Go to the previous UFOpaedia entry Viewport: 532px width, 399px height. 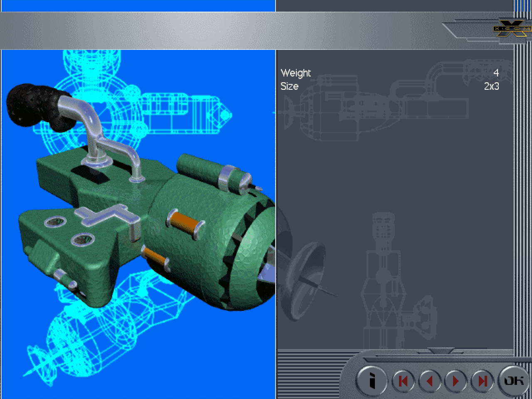pyautogui.click(x=429, y=381)
